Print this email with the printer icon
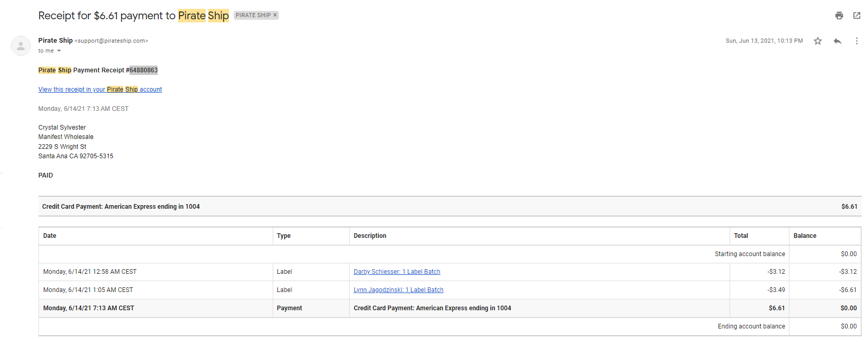Viewport: 868px width, 342px height. tap(839, 16)
